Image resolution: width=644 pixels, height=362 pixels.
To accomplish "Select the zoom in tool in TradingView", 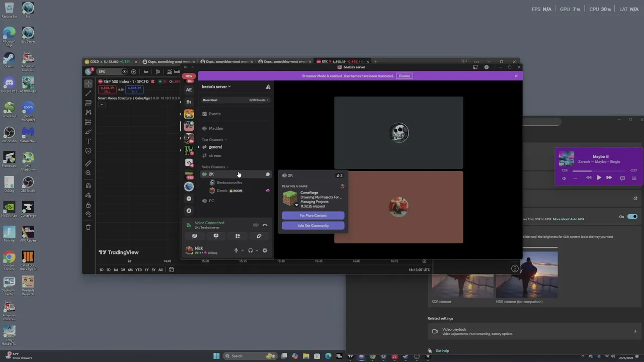I will pos(89,173).
